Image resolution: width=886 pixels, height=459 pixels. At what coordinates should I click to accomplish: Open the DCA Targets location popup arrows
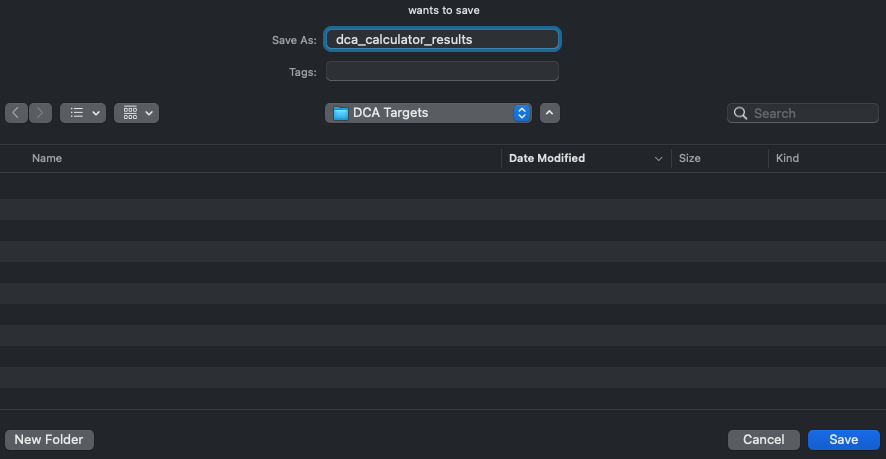point(521,113)
